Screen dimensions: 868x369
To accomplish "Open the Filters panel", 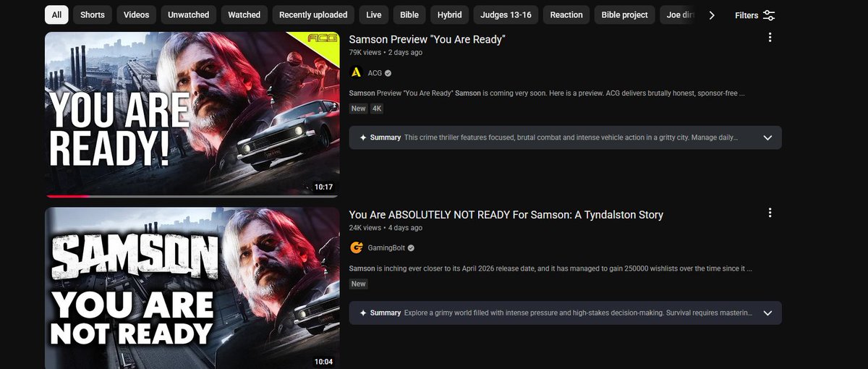I will 755,15.
